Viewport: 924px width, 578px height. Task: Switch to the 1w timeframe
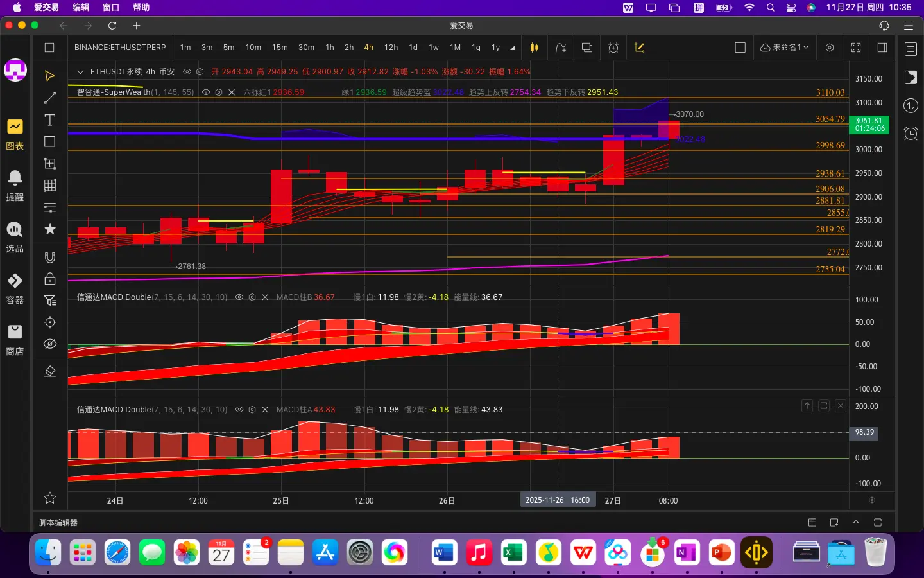point(434,48)
